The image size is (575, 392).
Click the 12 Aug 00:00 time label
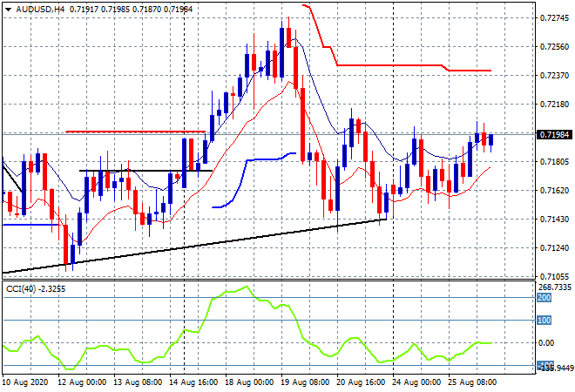[x=82, y=382]
